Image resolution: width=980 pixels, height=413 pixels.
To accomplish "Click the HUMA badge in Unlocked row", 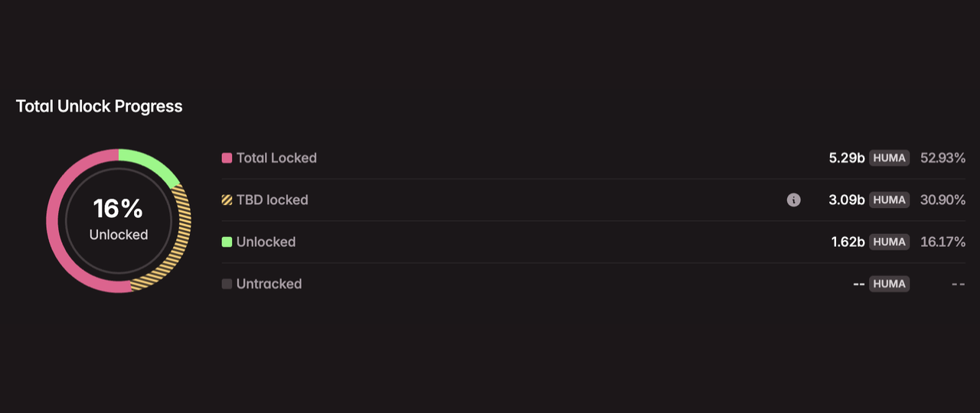I will point(890,242).
